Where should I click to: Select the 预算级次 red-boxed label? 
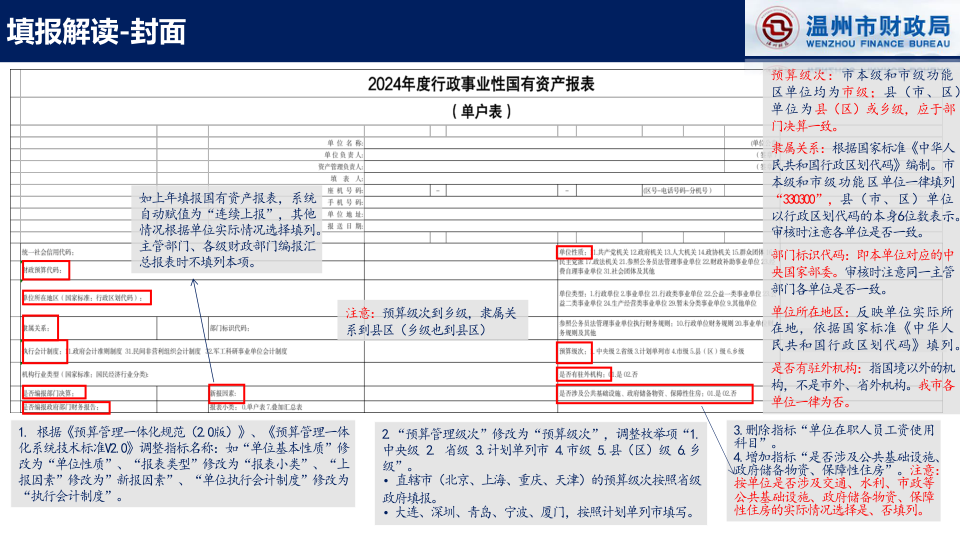pyautogui.click(x=574, y=351)
